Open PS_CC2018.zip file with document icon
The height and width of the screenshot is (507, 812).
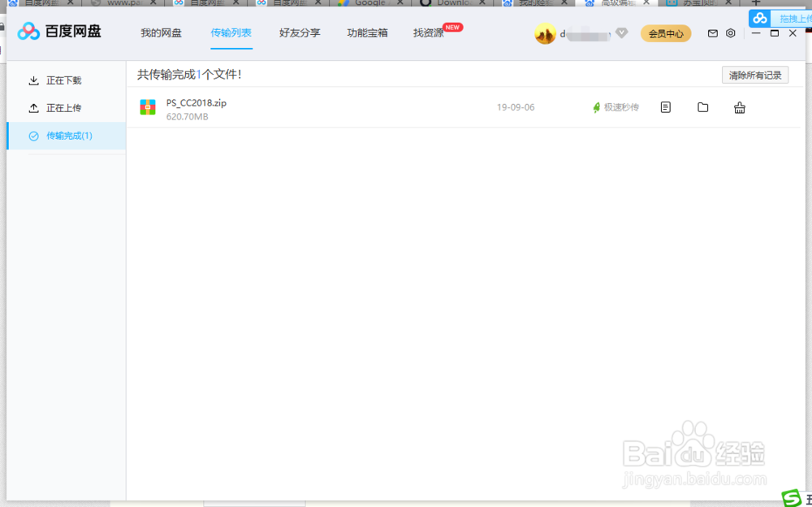pos(666,107)
